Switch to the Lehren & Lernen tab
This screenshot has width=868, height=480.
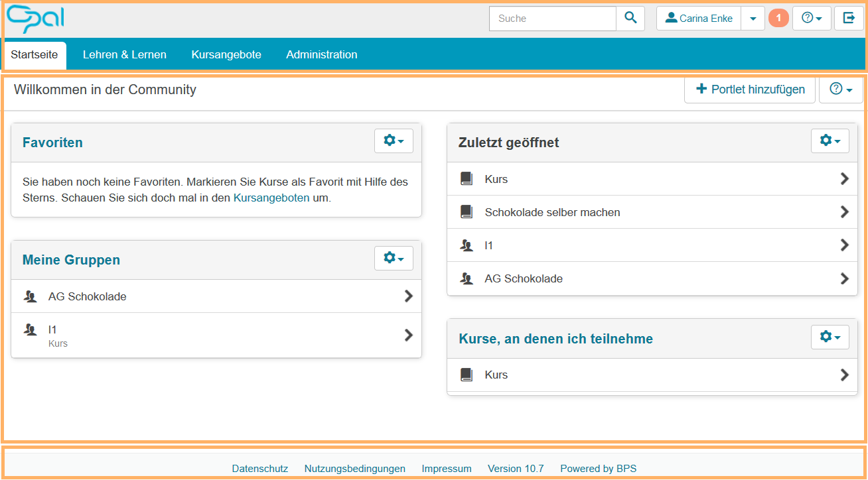[x=125, y=55]
